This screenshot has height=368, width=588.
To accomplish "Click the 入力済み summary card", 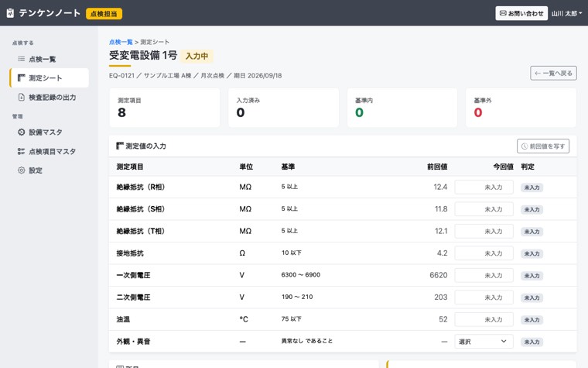I will (283, 108).
